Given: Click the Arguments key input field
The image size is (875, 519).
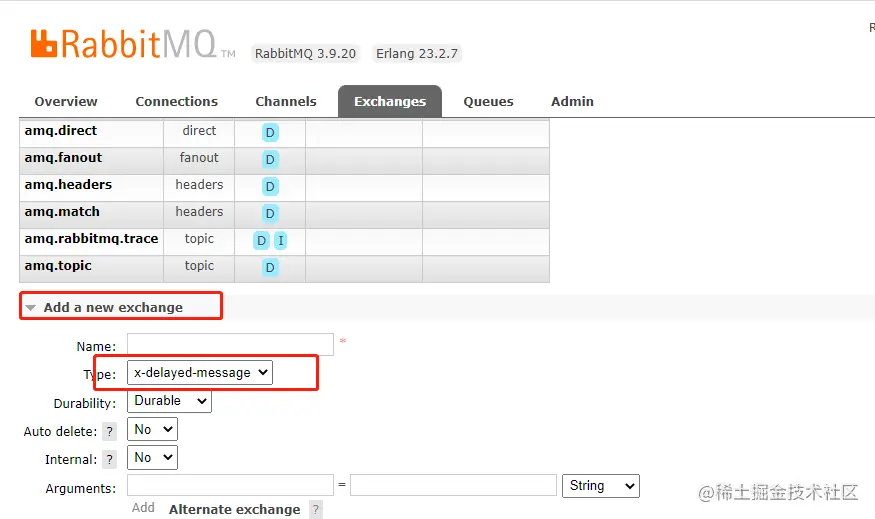Looking at the screenshot, I should point(230,485).
